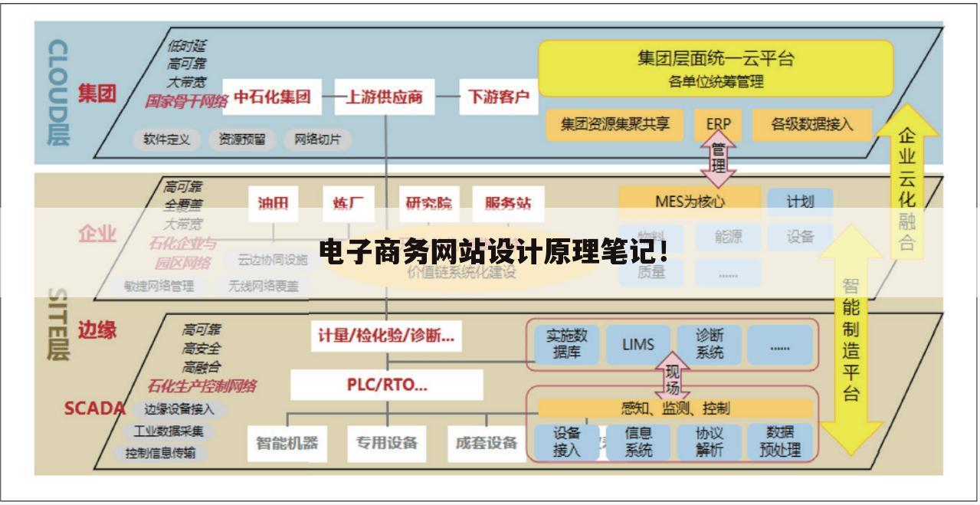This screenshot has height=505, width=980.
Task: Click the 信息系统 box
Action: pyautogui.click(x=638, y=442)
